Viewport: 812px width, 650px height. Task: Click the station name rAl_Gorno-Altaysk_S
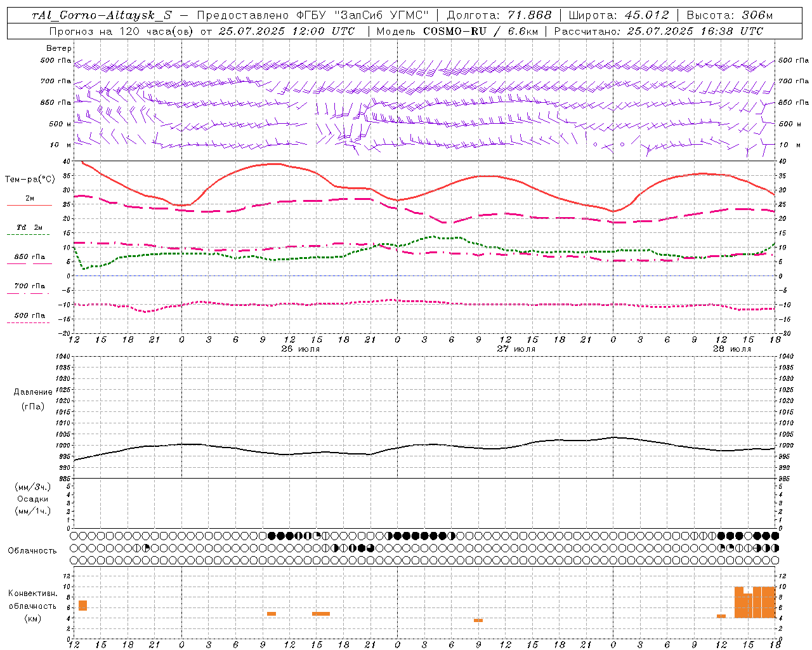(x=101, y=15)
